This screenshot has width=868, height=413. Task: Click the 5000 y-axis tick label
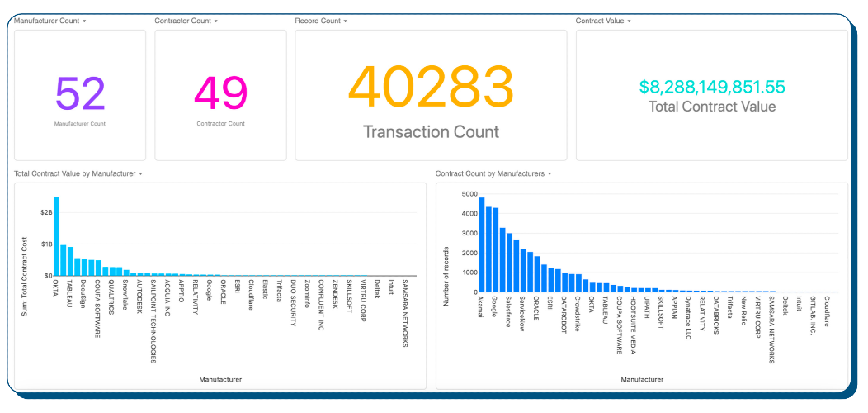point(469,194)
